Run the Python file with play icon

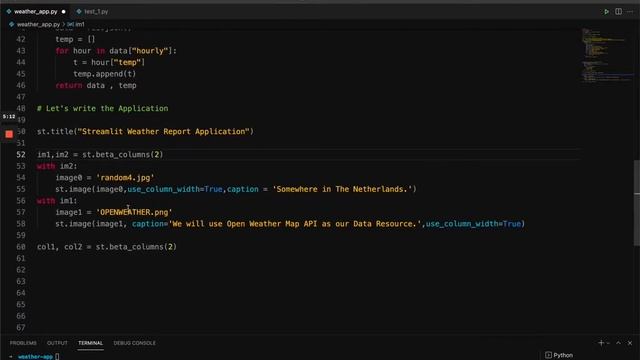click(x=606, y=11)
